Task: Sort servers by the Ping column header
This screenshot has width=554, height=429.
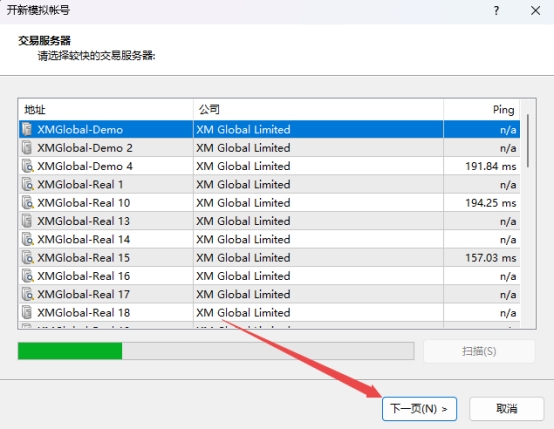Action: [482, 110]
